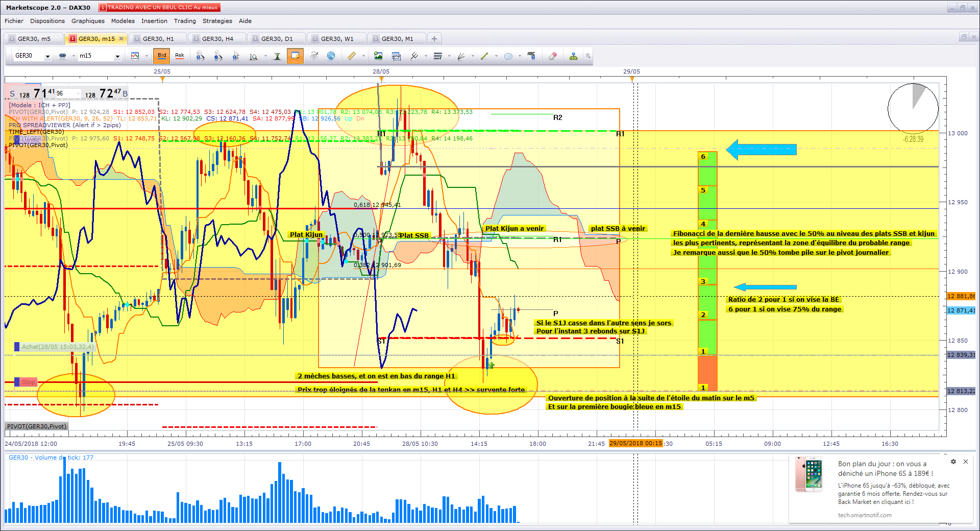Select the eraser tool
Image resolution: width=980 pixels, height=531 pixels.
pyautogui.click(x=552, y=56)
